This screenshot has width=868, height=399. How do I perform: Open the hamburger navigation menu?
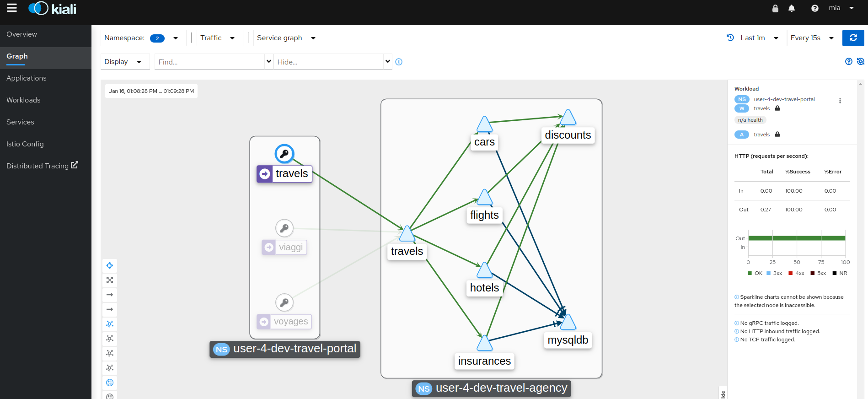[12, 8]
